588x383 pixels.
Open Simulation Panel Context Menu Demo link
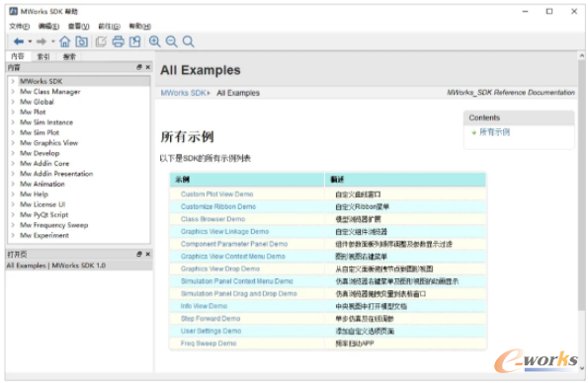click(236, 281)
